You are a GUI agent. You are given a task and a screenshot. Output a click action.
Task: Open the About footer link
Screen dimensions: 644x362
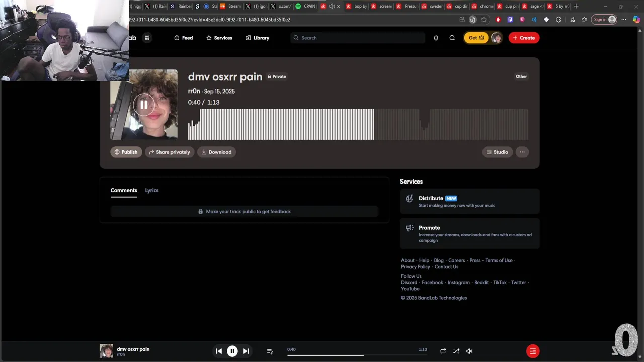408,260
